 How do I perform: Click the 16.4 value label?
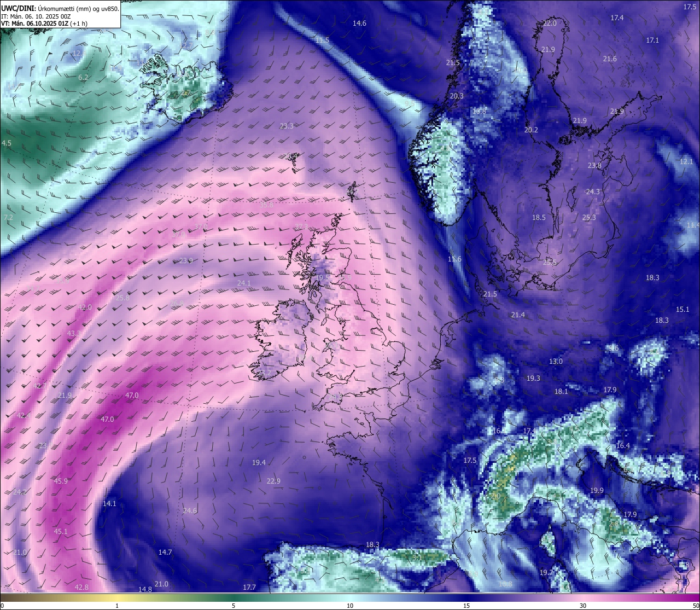[x=623, y=446]
